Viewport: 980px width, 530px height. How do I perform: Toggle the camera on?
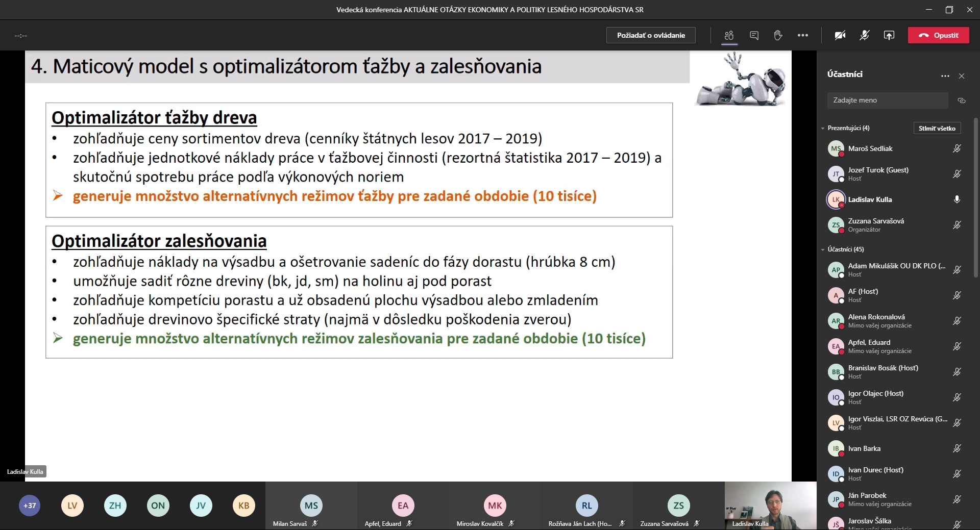point(840,35)
